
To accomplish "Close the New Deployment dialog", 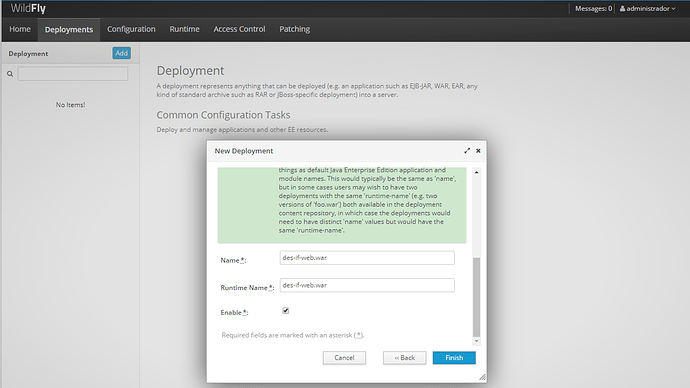I will tap(478, 151).
